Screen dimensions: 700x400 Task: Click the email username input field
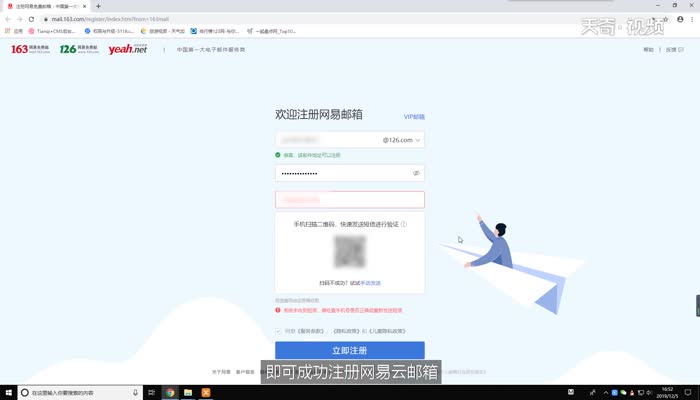coord(328,140)
